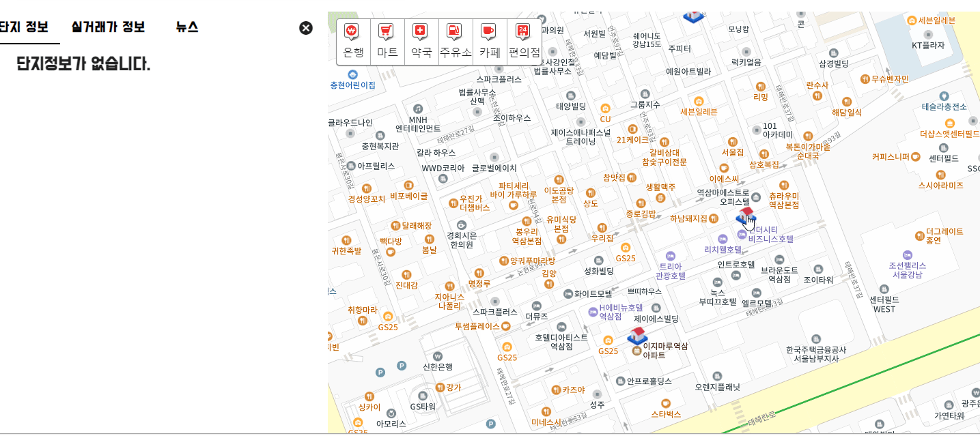980x438 pixels.
Task: Click the 충현어린이집 map marker
Action: [352, 74]
